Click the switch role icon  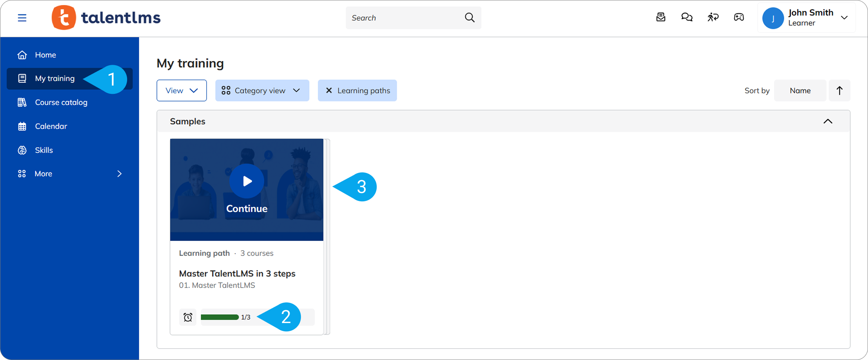(713, 17)
